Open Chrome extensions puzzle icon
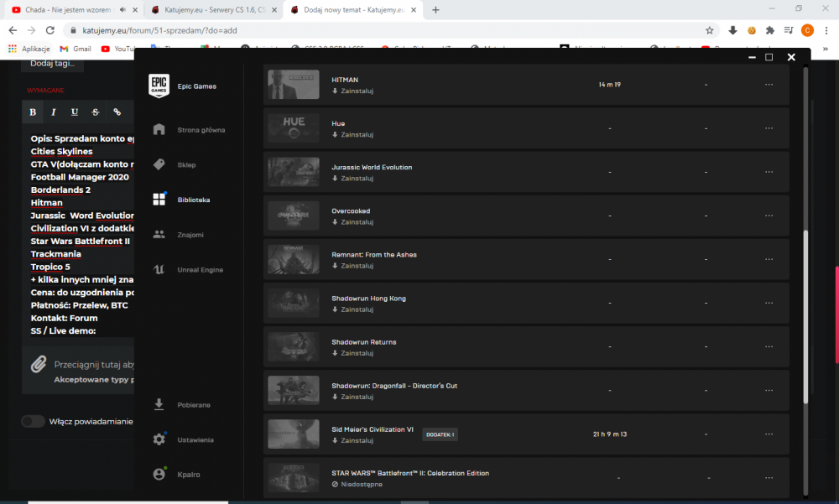This screenshot has height=504, width=839. tap(770, 30)
